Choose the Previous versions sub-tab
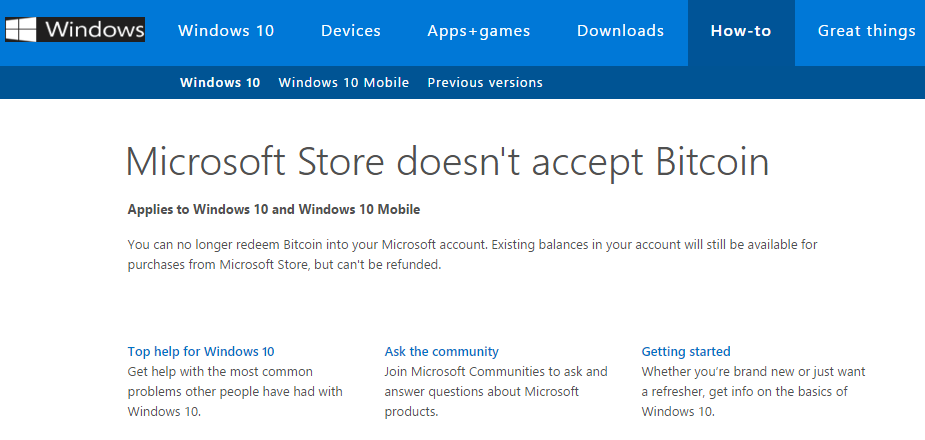The width and height of the screenshot is (925, 440). pos(485,83)
